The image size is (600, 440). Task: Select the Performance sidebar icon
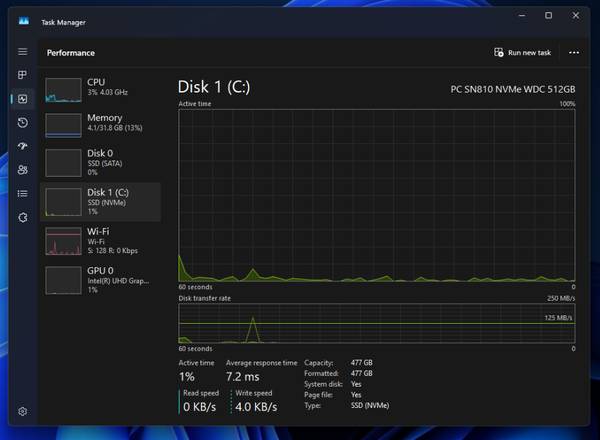pyautogui.click(x=22, y=99)
